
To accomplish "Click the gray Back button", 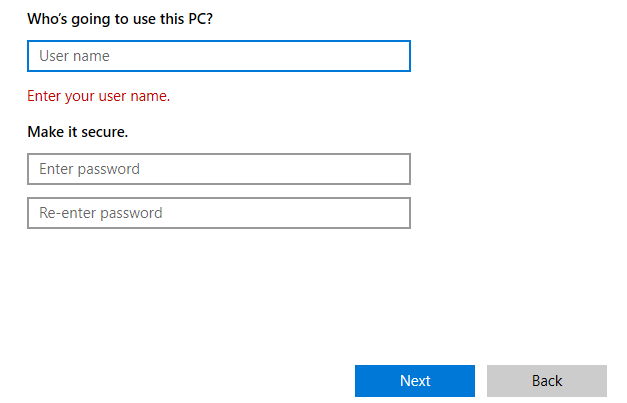I will tap(546, 381).
